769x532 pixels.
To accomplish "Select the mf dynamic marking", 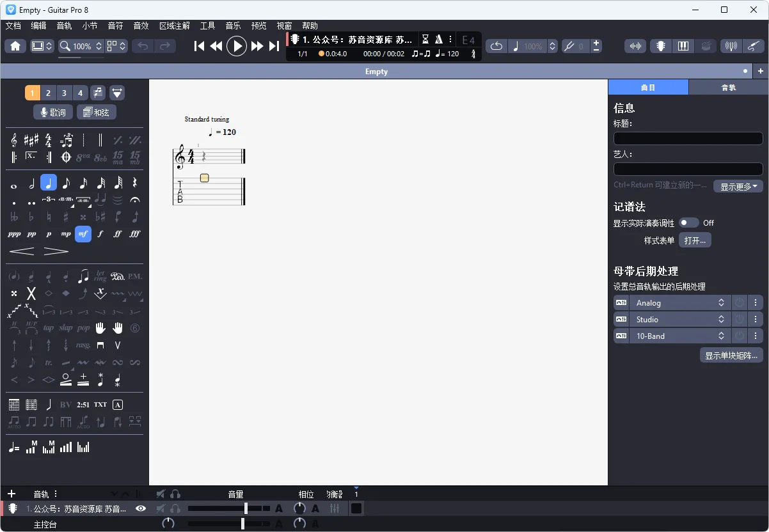I will (83, 234).
